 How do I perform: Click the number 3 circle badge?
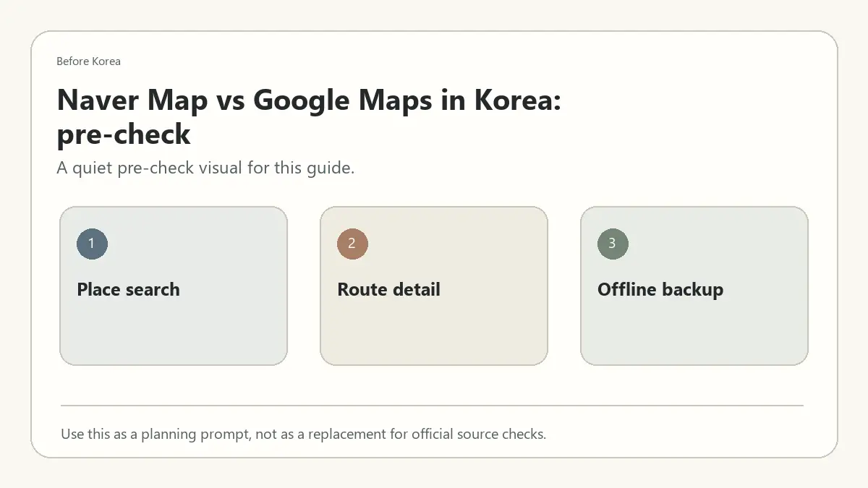tap(613, 244)
